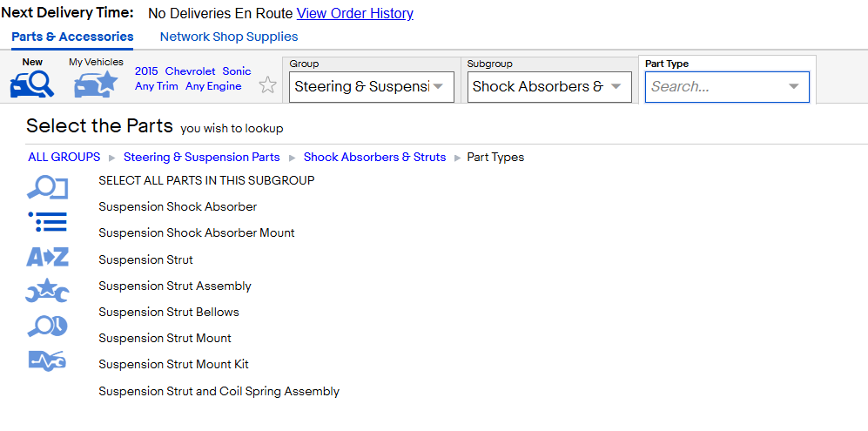Expand the Part Type dropdown arrow
This screenshot has width=868, height=431.
tap(793, 87)
